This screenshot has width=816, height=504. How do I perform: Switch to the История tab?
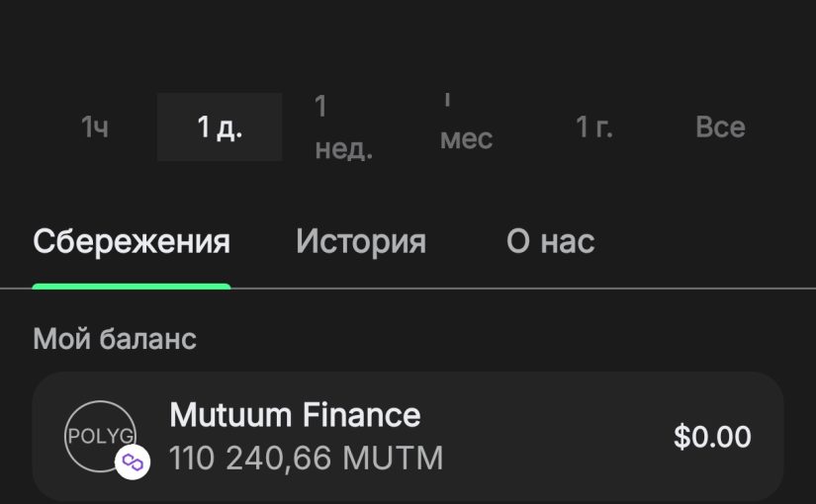(361, 242)
